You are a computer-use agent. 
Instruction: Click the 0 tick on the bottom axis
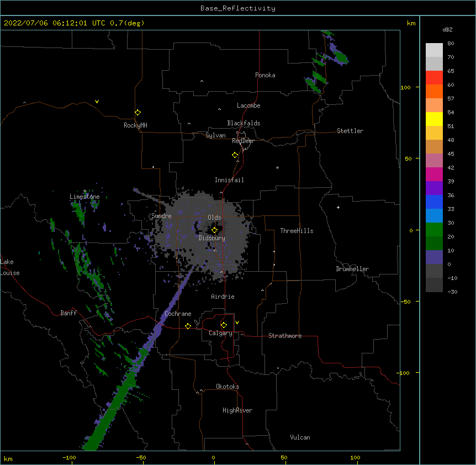click(213, 457)
